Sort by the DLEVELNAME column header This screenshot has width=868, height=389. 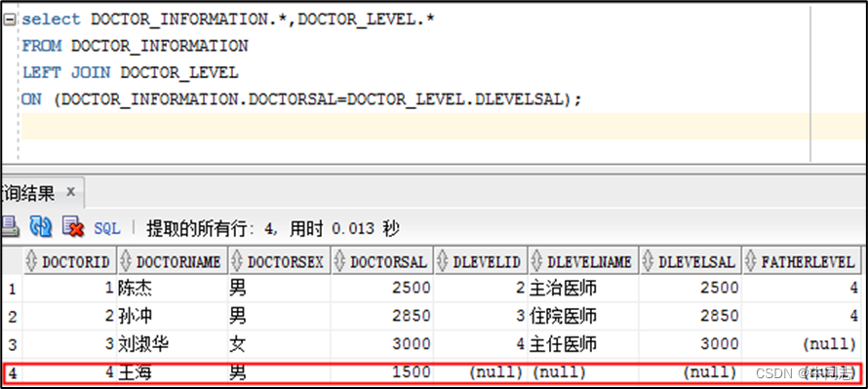(583, 261)
